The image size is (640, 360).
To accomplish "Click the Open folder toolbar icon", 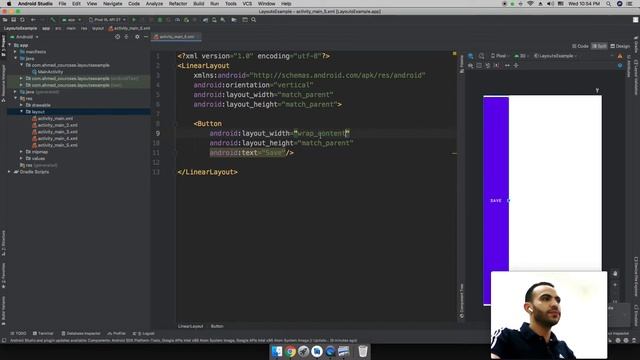I will 5,20.
